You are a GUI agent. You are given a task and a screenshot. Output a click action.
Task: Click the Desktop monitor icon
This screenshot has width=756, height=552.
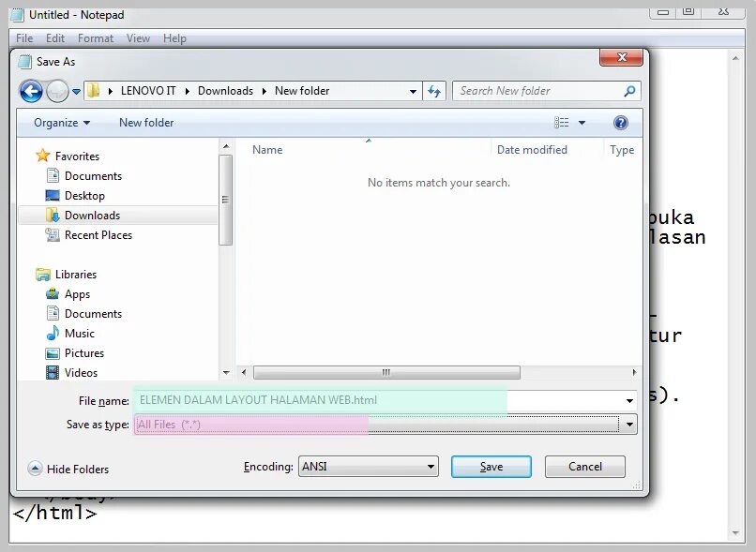click(53, 195)
